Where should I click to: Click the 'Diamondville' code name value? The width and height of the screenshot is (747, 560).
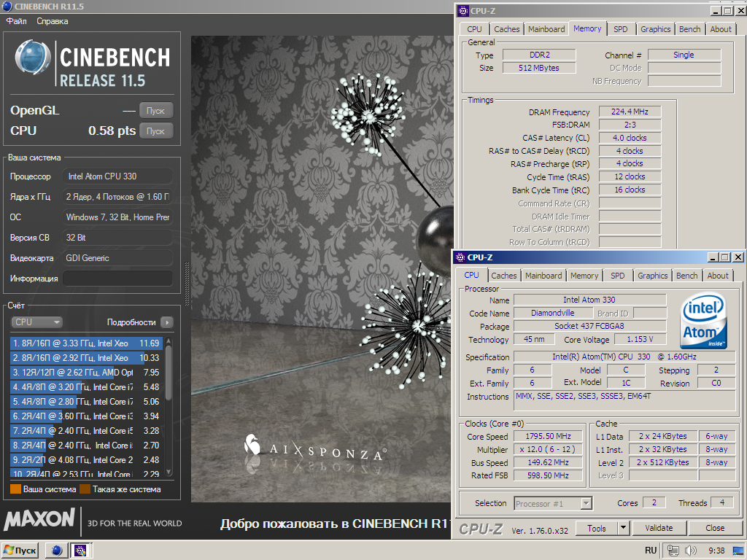coord(553,313)
